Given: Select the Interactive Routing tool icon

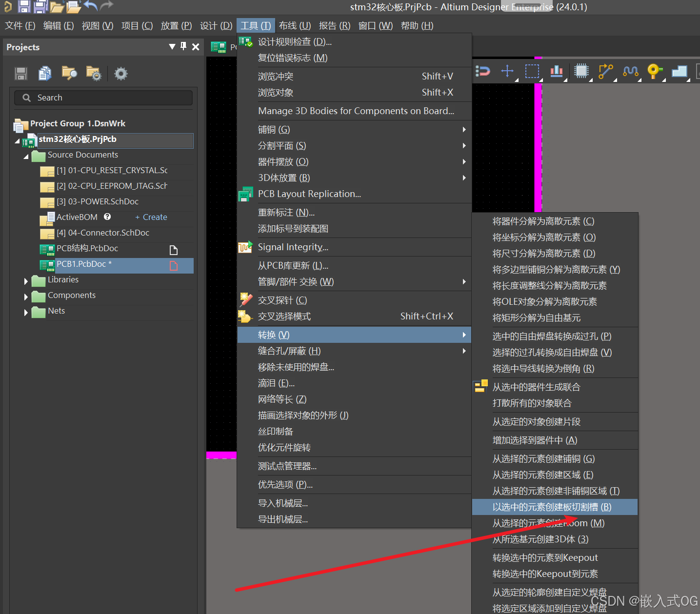Looking at the screenshot, I should point(605,71).
